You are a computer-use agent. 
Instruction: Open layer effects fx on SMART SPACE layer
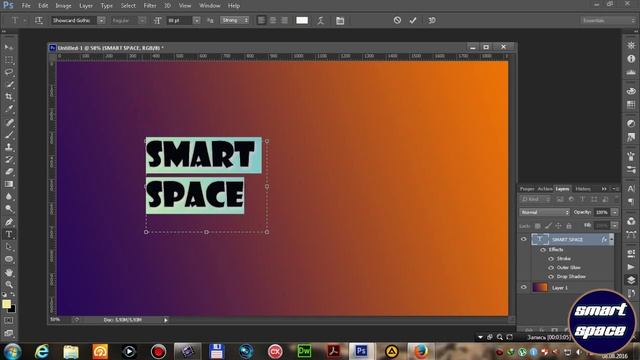coord(604,240)
